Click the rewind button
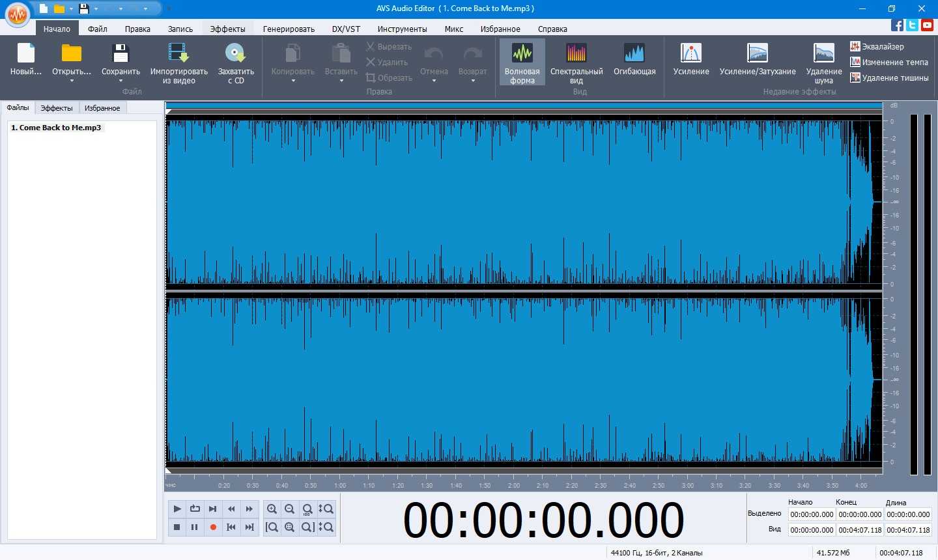938x560 pixels. 231,509
